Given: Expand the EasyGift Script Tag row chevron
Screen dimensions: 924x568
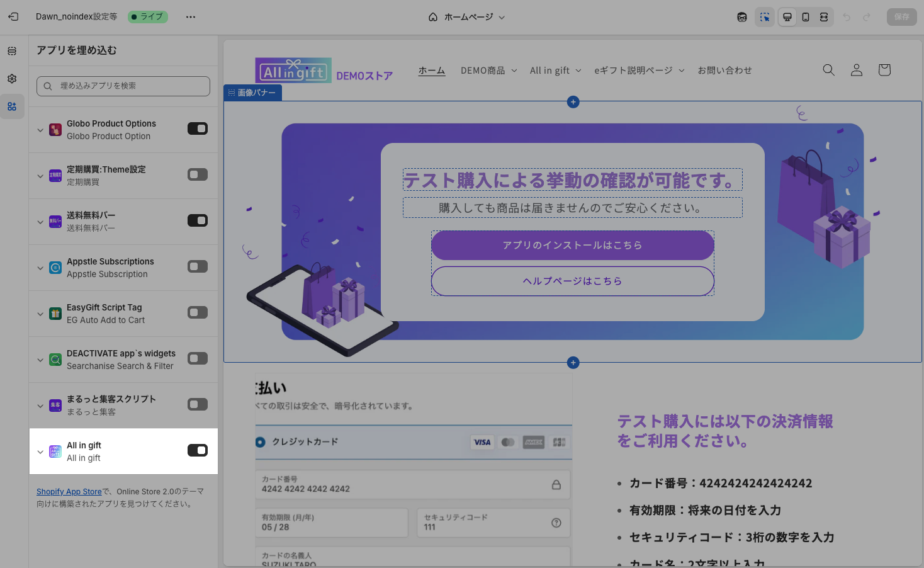Looking at the screenshot, I should (40, 314).
